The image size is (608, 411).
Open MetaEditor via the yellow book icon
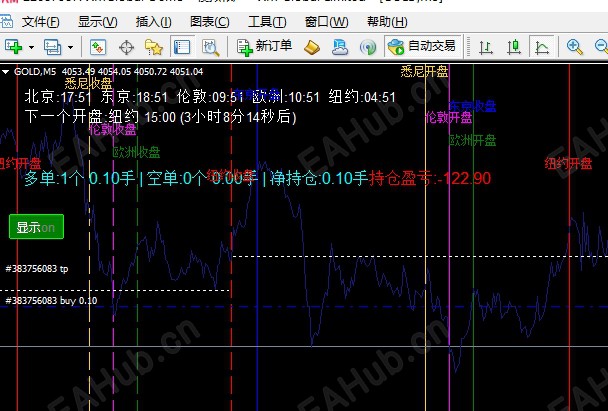(312, 47)
